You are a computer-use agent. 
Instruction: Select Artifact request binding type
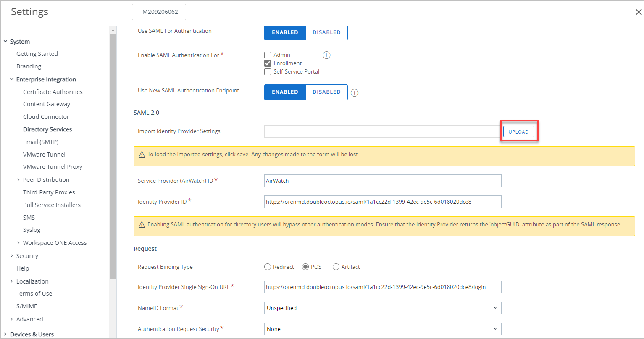[336, 267]
